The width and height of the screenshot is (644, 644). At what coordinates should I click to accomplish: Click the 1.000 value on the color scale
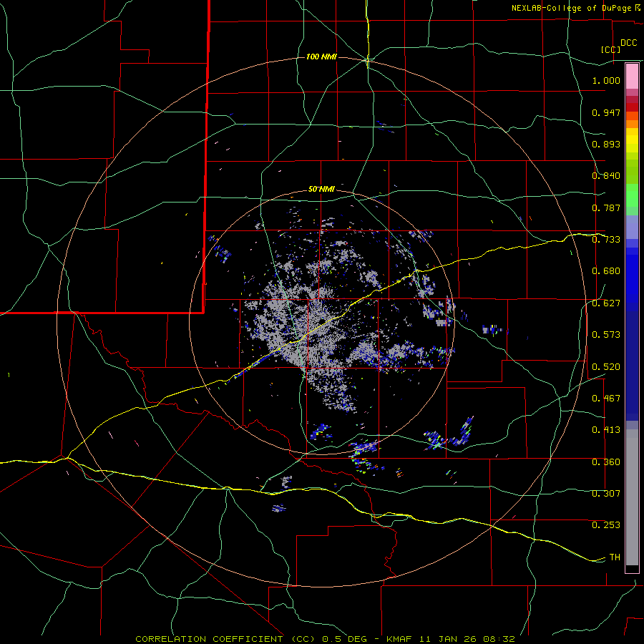pyautogui.click(x=606, y=80)
